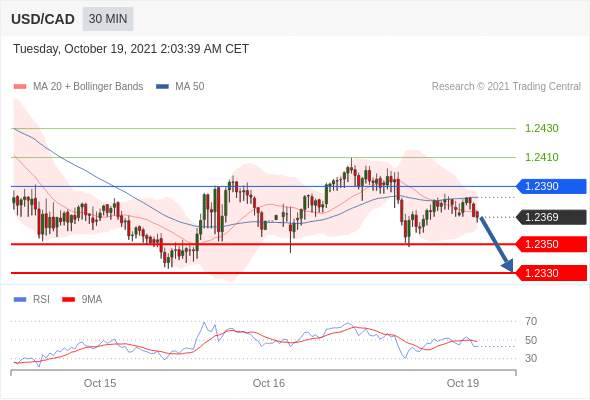590x400 pixels.
Task: Click the RSI blue legend swatch
Action: [x=20, y=300]
